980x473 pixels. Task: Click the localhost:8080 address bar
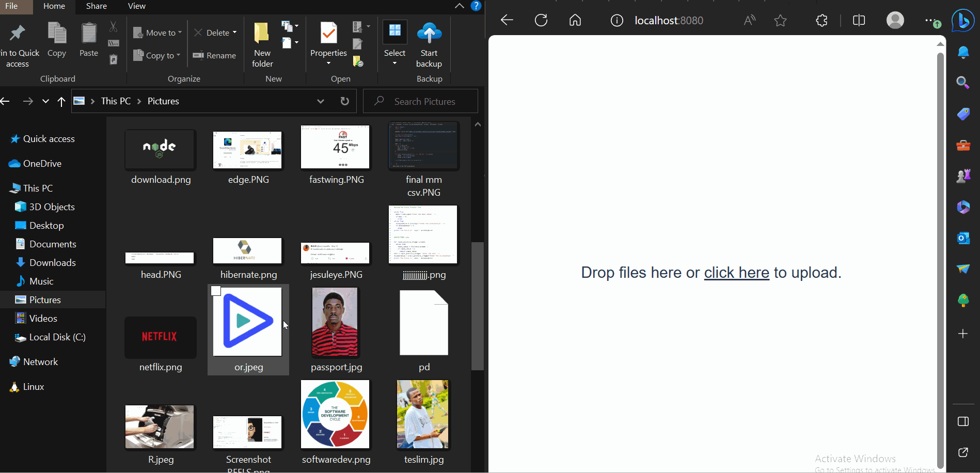coord(669,20)
